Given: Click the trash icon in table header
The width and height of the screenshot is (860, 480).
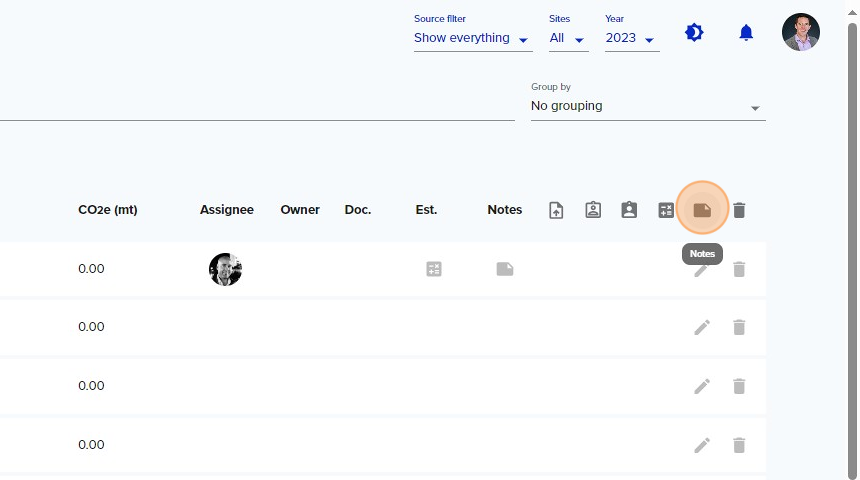Looking at the screenshot, I should (739, 210).
